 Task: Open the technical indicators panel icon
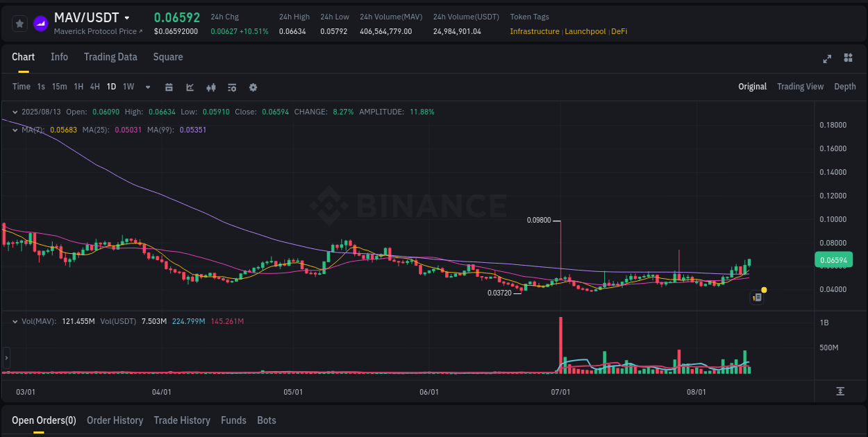[231, 87]
